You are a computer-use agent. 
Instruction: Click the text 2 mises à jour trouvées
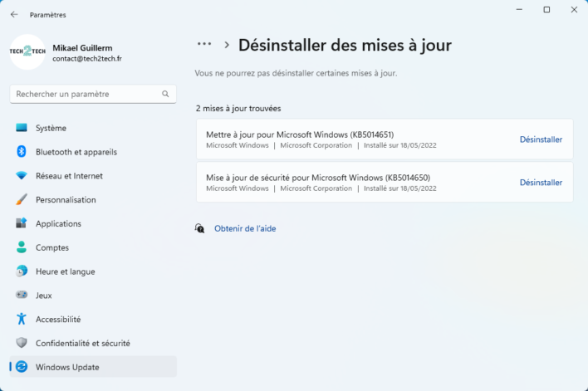238,109
